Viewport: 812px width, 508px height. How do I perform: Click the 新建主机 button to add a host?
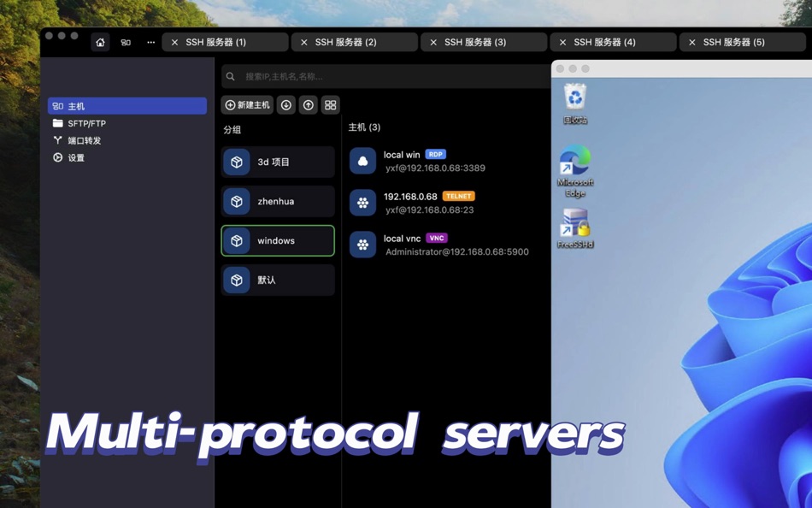(x=247, y=104)
